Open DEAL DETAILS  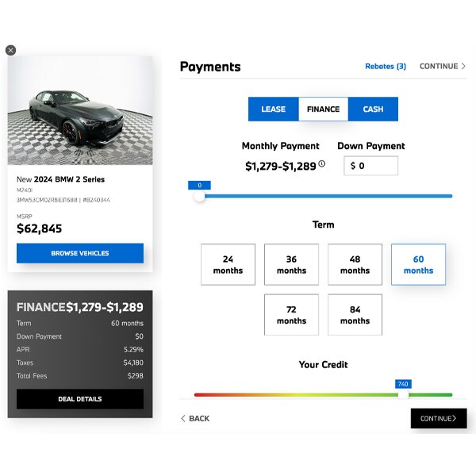pos(80,399)
